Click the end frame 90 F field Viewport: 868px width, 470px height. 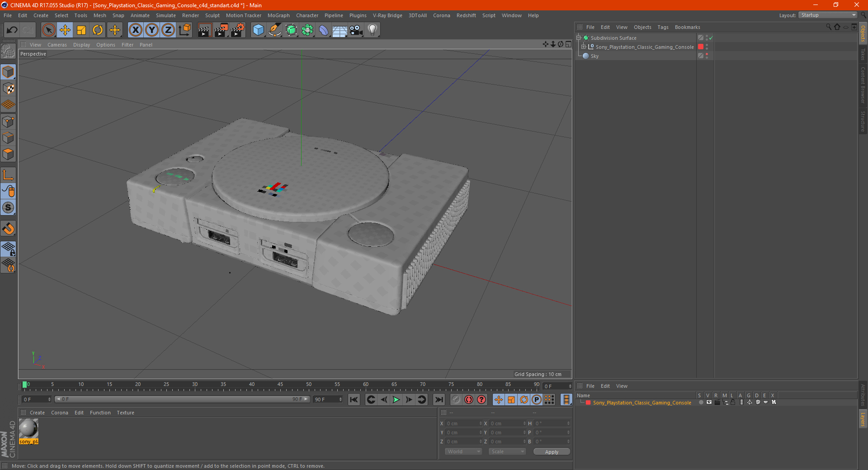click(328, 399)
